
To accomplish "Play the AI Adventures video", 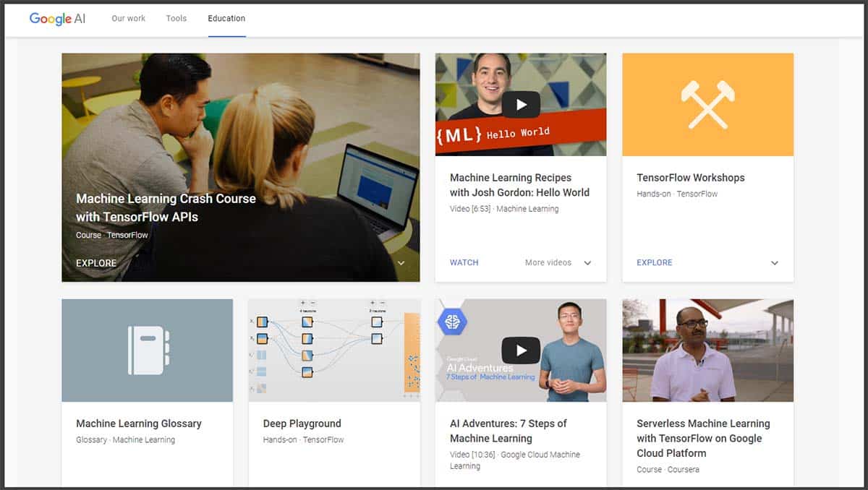I will [521, 350].
